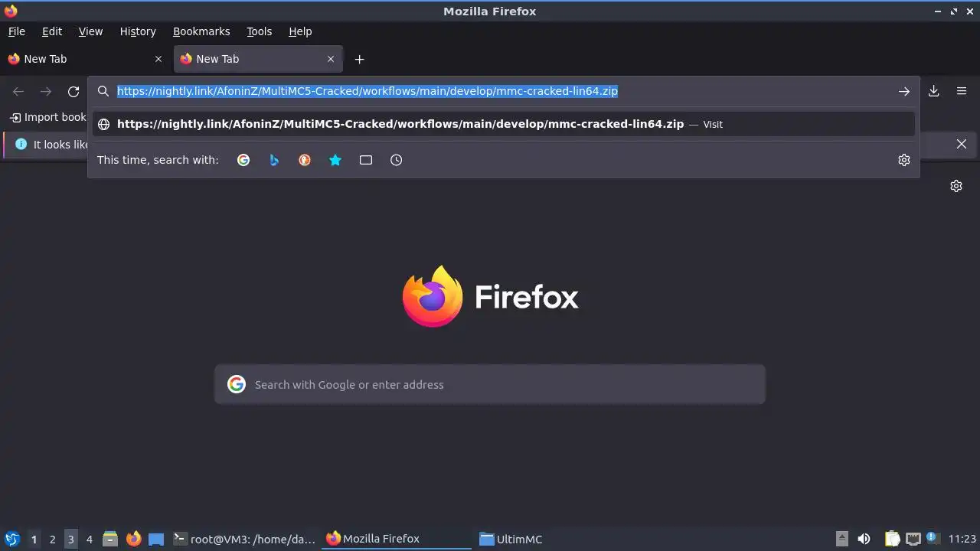Click the removable media tray icon

click(x=841, y=539)
